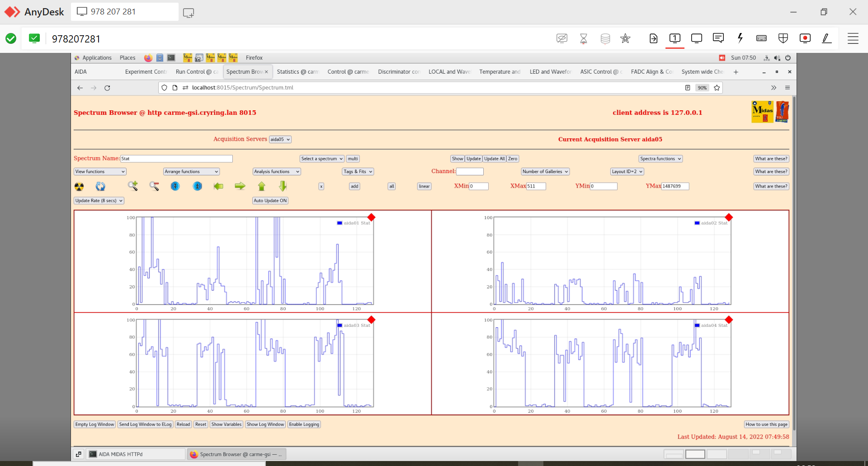Open the Acquisition Servers aida05 dropdown

280,140
